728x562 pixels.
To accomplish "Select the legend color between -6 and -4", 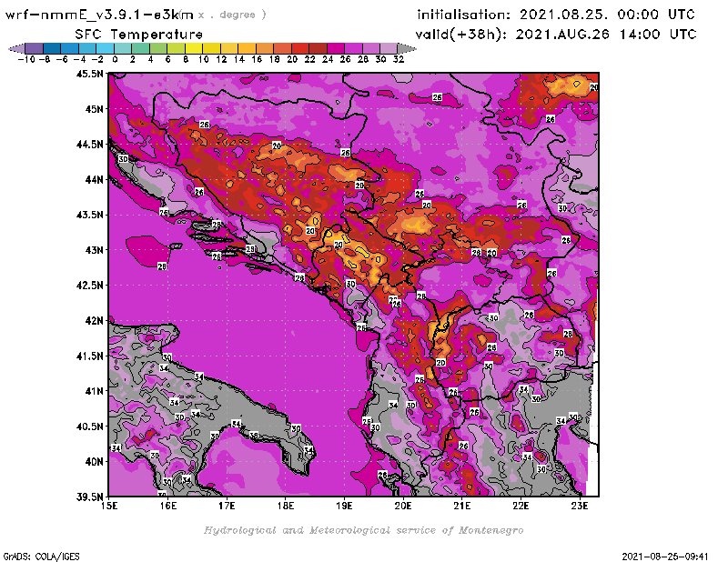I will [70, 48].
